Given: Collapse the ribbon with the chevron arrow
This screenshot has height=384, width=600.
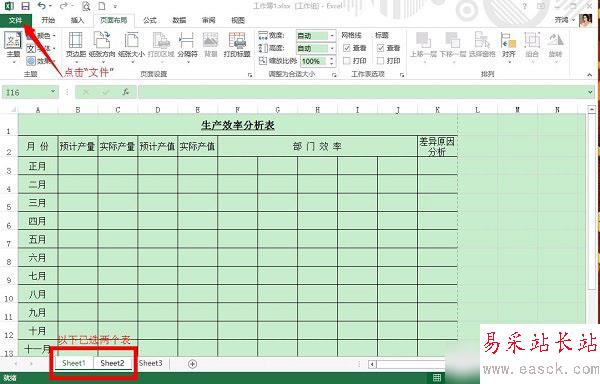Looking at the screenshot, I should [589, 75].
